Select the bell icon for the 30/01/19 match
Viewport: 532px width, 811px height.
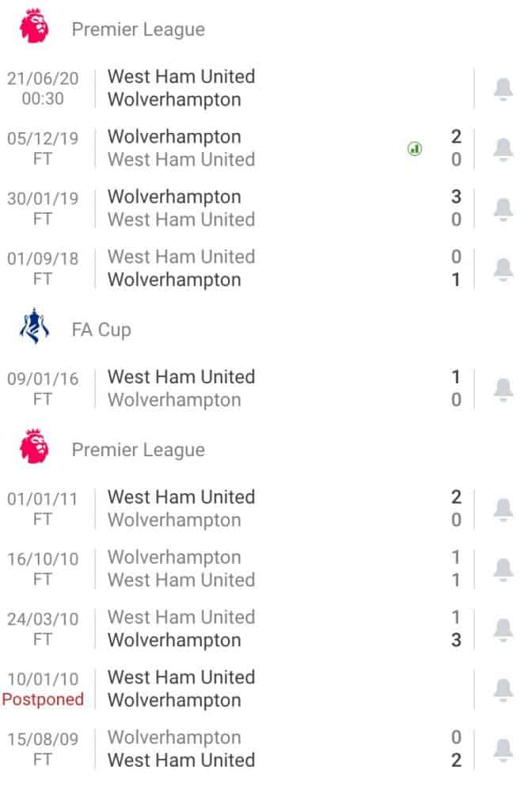pos(502,208)
